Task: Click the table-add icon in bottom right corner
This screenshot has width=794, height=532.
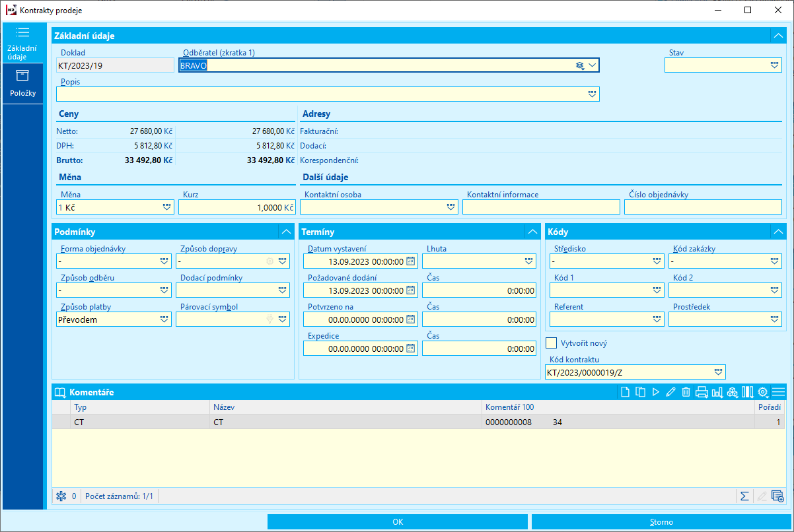Action: (x=777, y=496)
